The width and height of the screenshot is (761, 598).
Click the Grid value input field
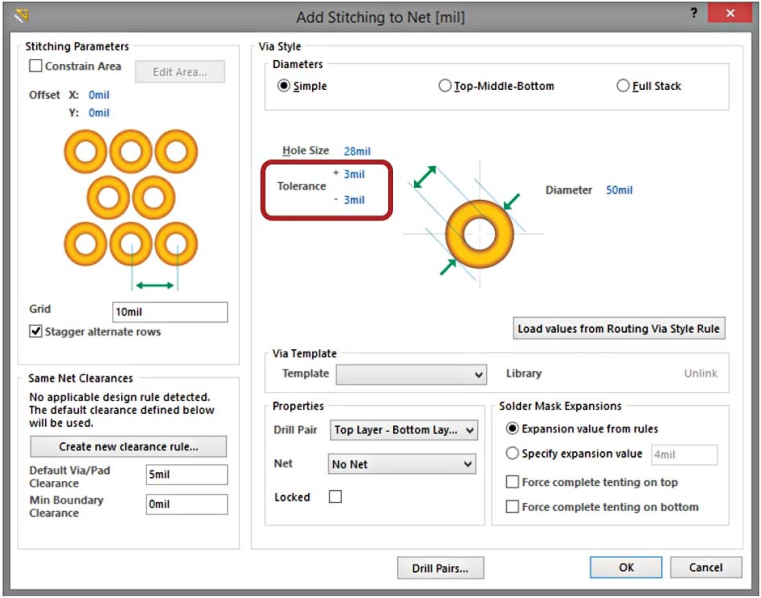click(x=170, y=312)
